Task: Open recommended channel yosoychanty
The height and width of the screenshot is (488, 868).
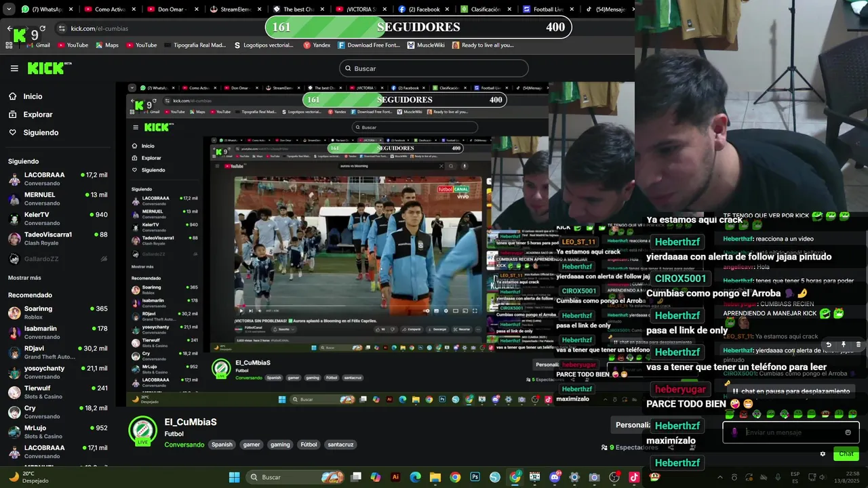Action: 58,372
